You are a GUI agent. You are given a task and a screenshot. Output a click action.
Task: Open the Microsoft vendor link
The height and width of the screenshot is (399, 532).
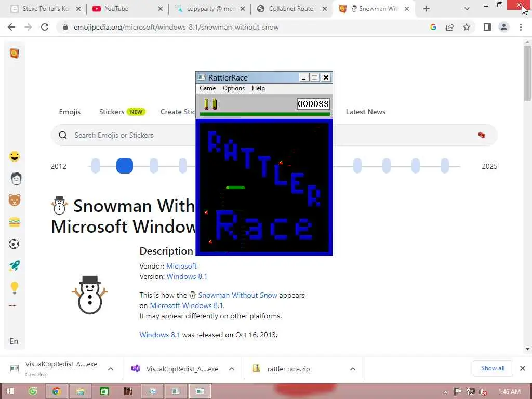[181, 266]
